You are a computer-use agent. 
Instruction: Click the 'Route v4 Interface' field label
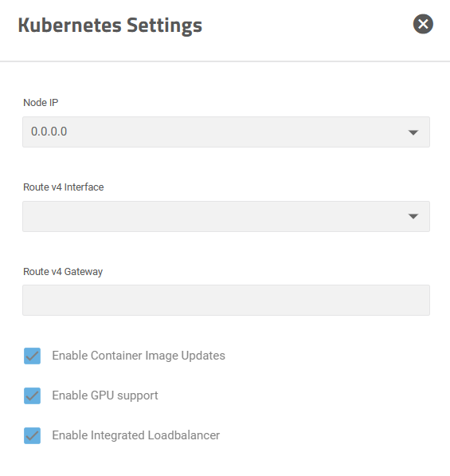click(x=64, y=187)
